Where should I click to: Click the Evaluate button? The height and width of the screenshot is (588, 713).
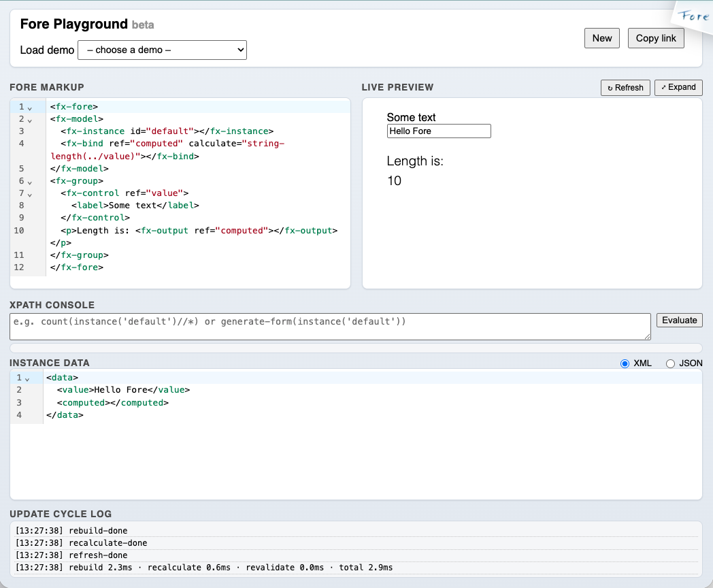click(680, 320)
